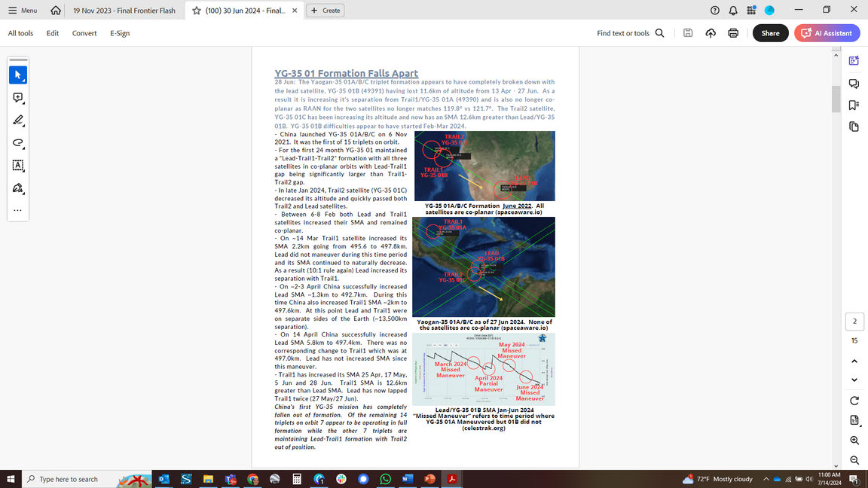This screenshot has height=488, width=868.
Task: Open the All tools menu
Action: tap(20, 33)
